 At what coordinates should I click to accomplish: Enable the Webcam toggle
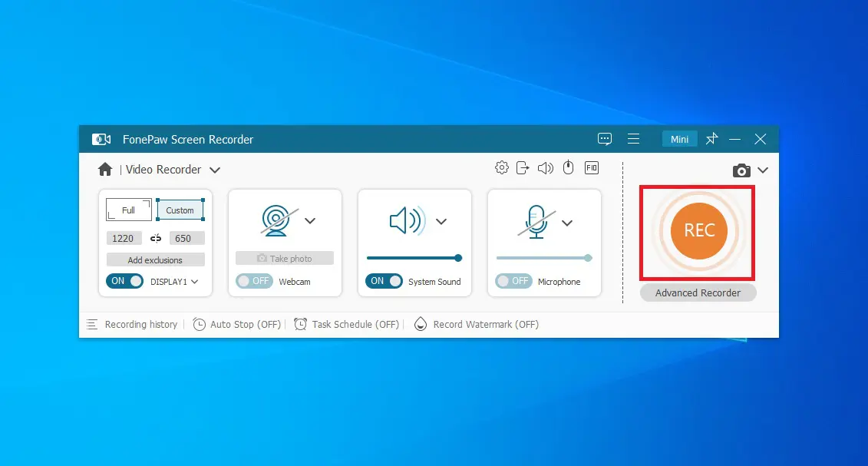(x=254, y=281)
